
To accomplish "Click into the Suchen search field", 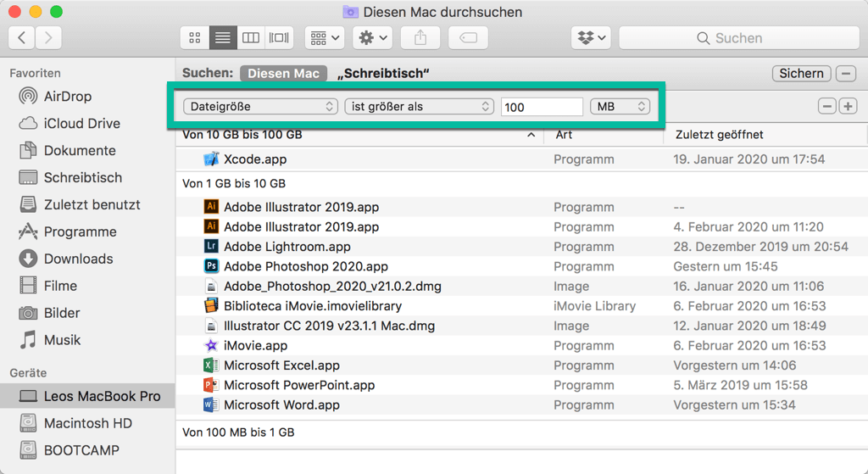I will [739, 37].
